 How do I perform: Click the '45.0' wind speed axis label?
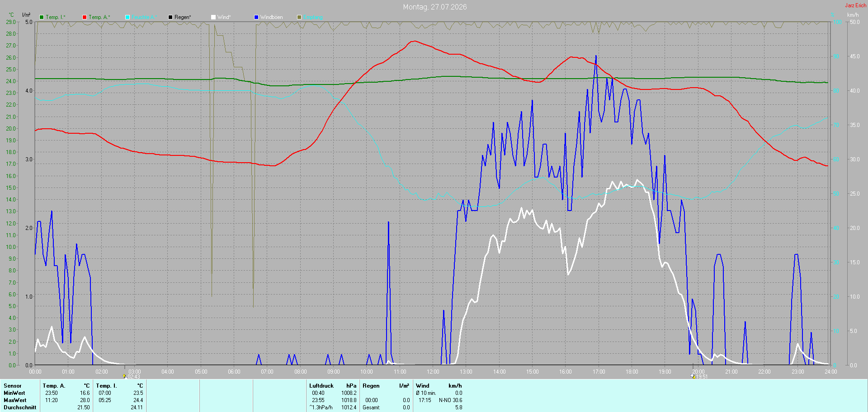855,56
